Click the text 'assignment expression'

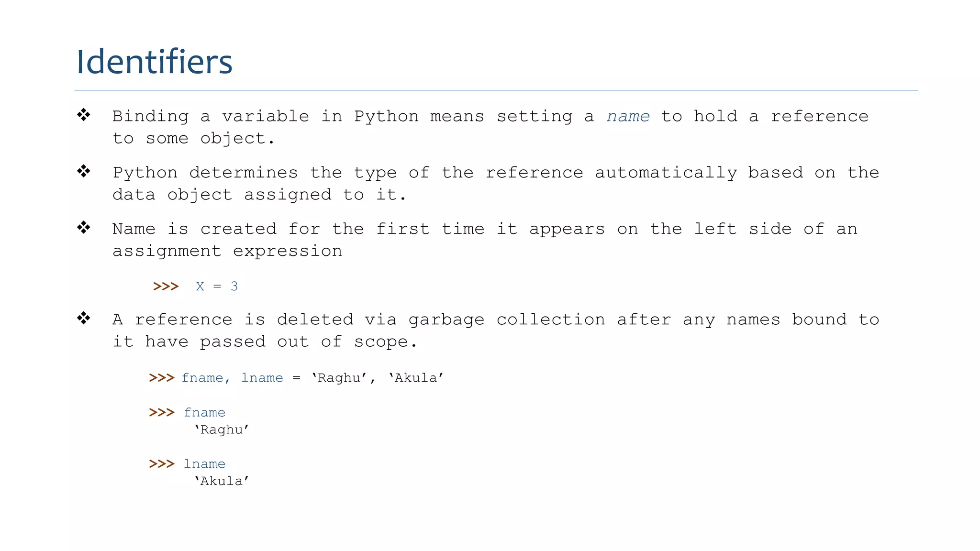[227, 251]
